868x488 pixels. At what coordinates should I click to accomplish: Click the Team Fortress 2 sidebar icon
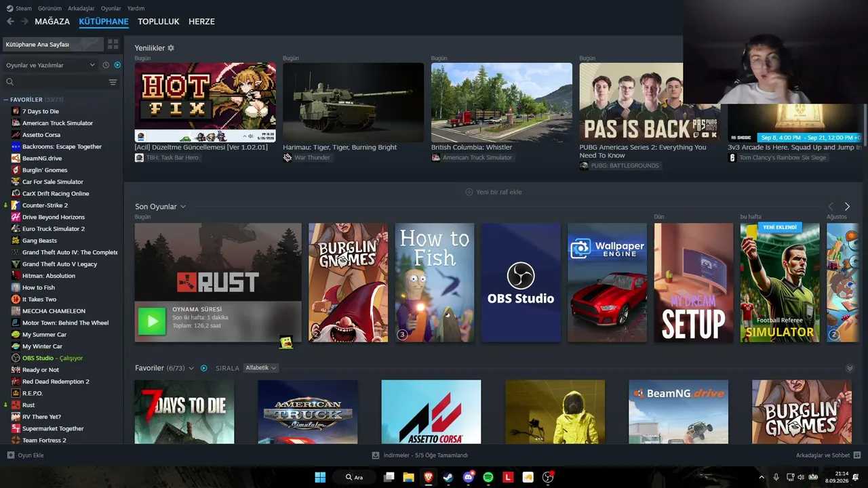(16, 441)
